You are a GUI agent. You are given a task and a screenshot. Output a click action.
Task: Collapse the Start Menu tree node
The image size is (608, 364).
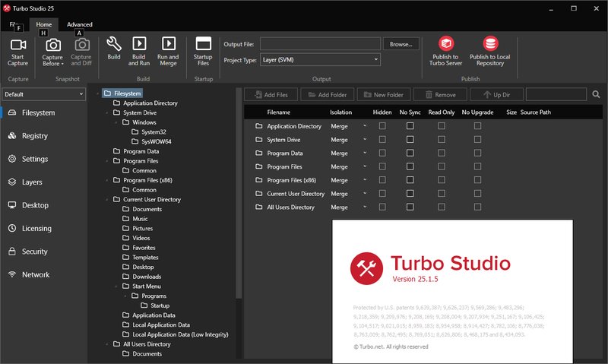click(x=116, y=286)
